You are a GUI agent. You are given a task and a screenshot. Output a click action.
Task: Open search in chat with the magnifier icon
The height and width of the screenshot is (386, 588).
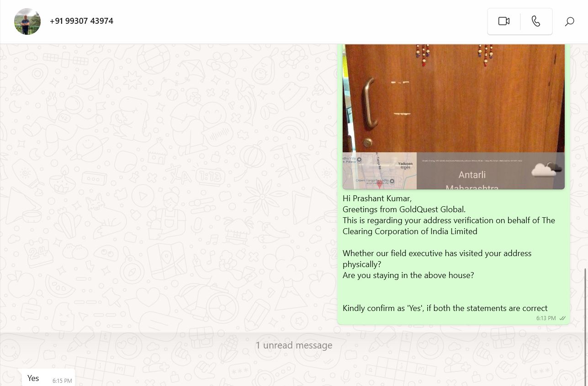(x=569, y=21)
